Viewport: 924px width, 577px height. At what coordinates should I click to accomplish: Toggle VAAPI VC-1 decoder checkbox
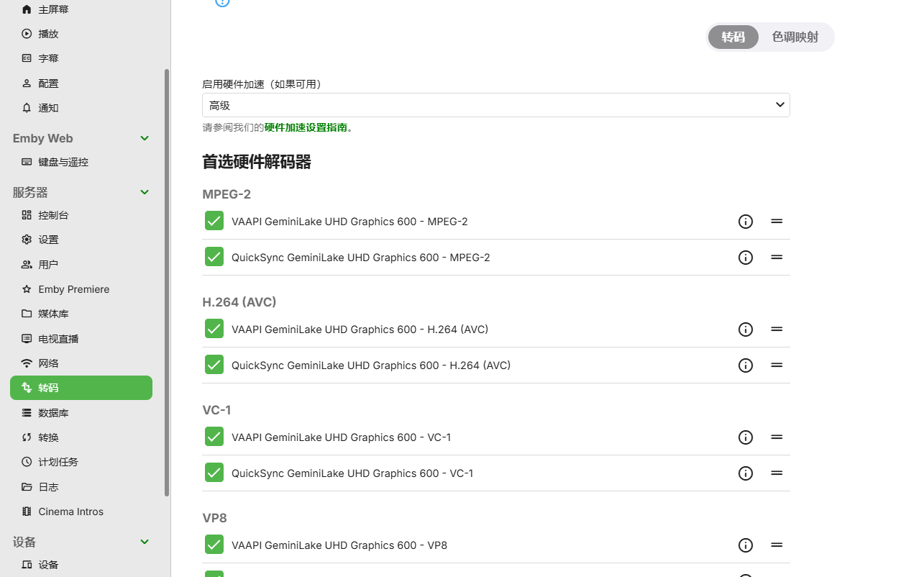pyautogui.click(x=214, y=437)
